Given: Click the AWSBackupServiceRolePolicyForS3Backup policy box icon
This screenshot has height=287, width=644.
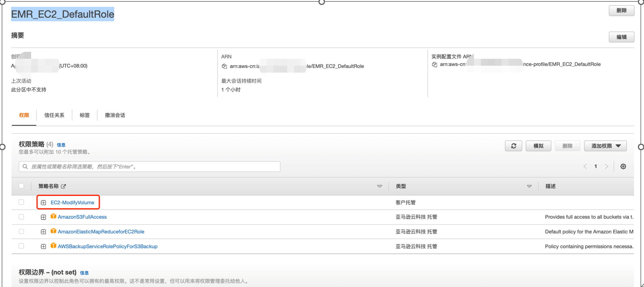Looking at the screenshot, I should (x=53, y=246).
